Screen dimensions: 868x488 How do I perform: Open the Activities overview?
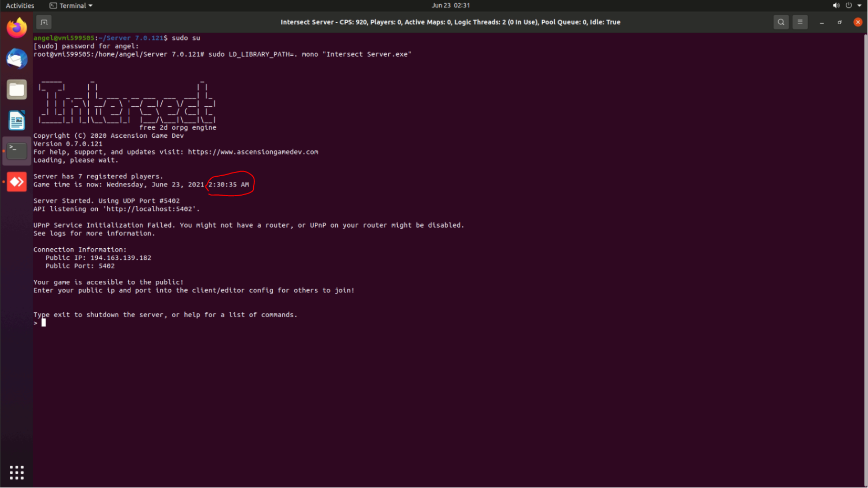19,5
